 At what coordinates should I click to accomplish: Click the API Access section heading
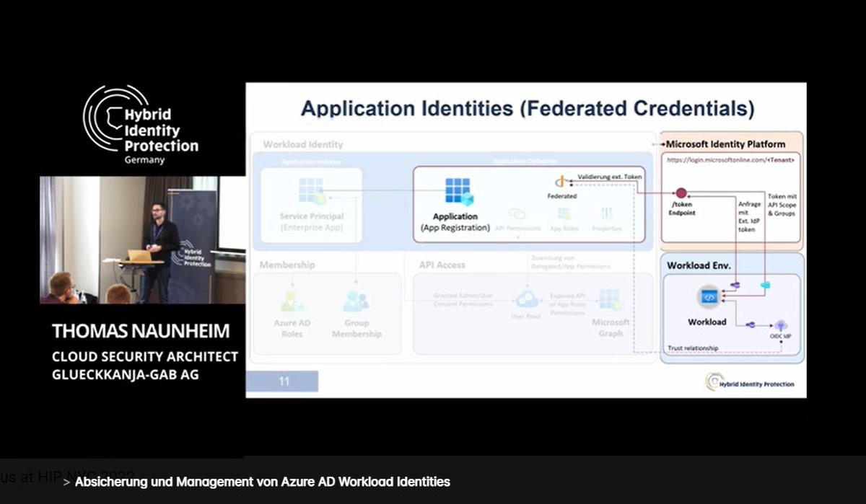[x=442, y=265]
